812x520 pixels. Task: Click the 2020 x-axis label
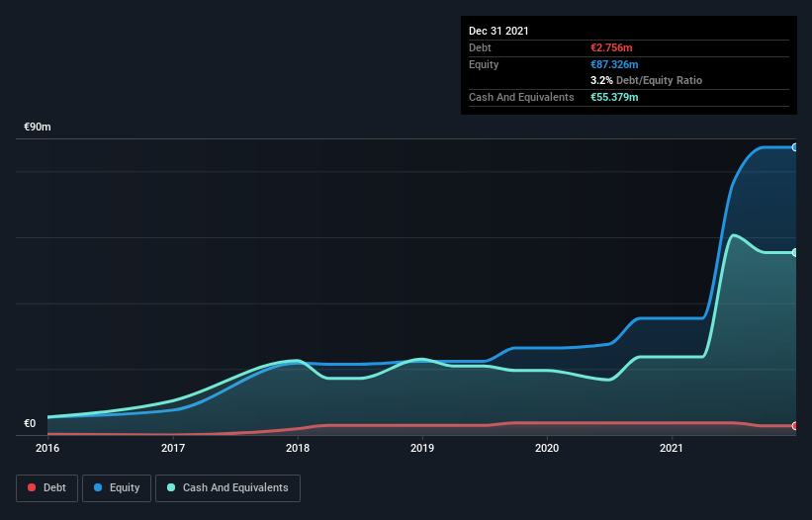547,448
